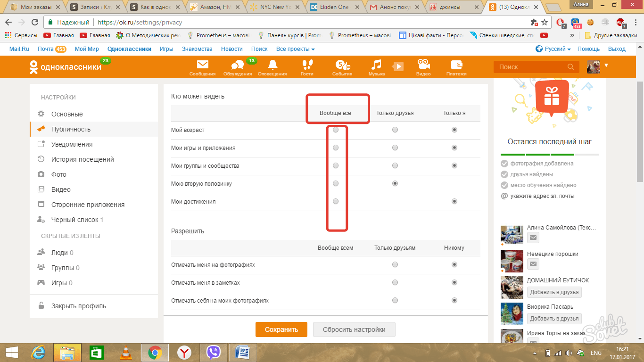Switch to Мои заказы browser tab
This screenshot has width=644, height=362.
click(35, 7)
